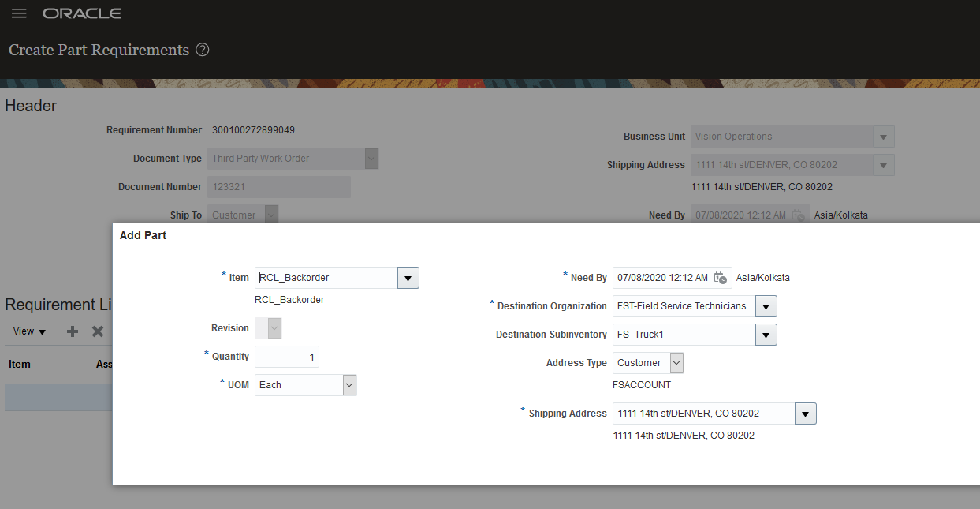980x509 pixels.
Task: Click the Item input field with RCL_Backorder
Action: click(326, 278)
